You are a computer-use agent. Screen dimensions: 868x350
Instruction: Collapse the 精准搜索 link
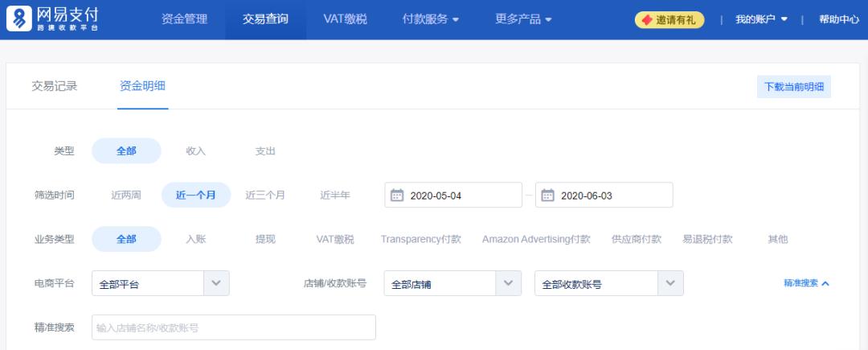click(x=807, y=283)
